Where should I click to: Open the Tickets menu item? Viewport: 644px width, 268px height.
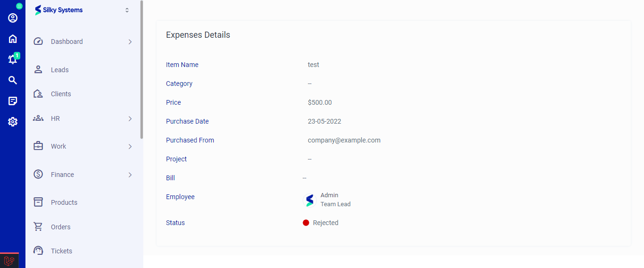click(x=84, y=251)
